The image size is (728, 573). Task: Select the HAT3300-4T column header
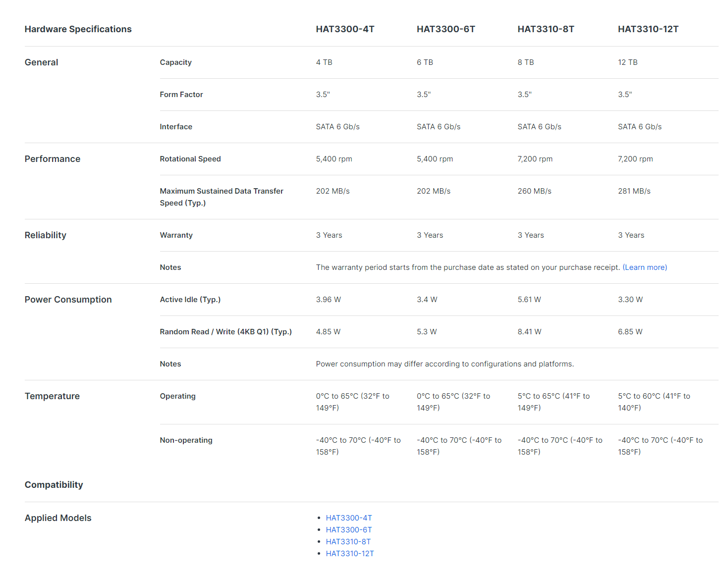coord(345,29)
